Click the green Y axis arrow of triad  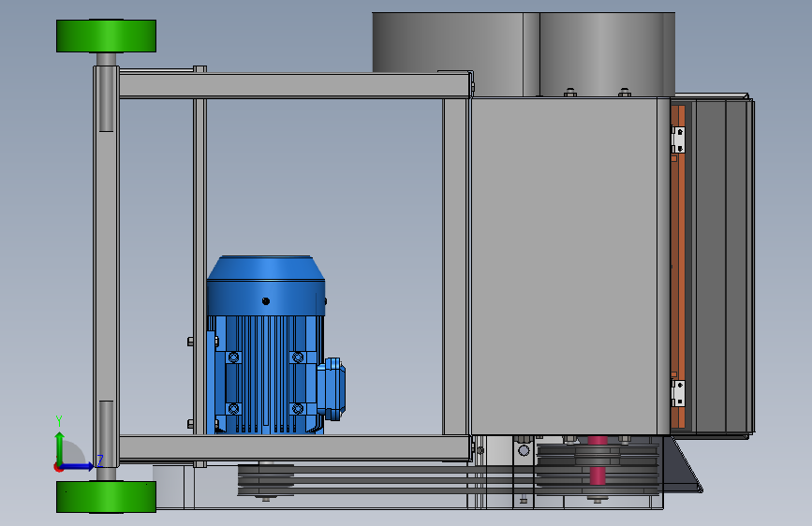[60, 446]
